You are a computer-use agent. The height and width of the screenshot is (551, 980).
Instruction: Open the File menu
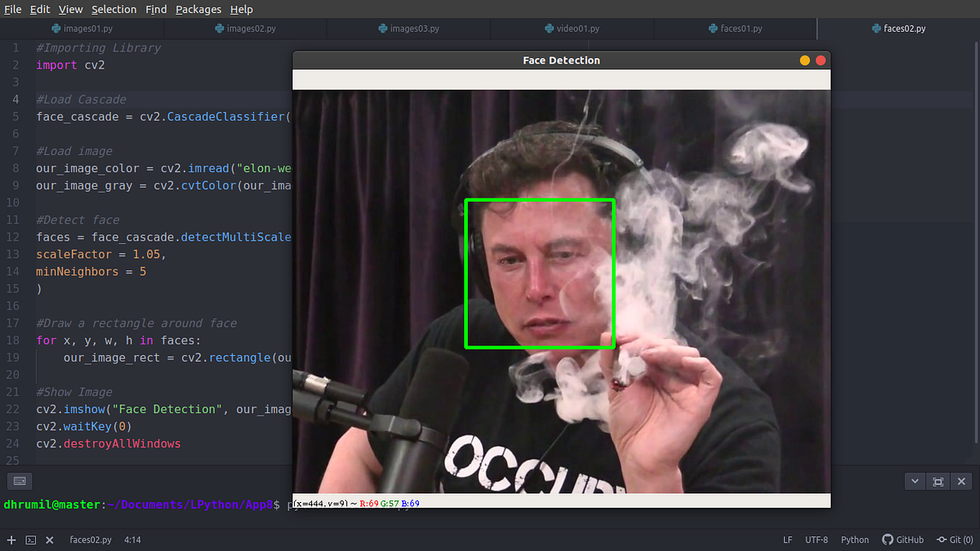[x=12, y=9]
